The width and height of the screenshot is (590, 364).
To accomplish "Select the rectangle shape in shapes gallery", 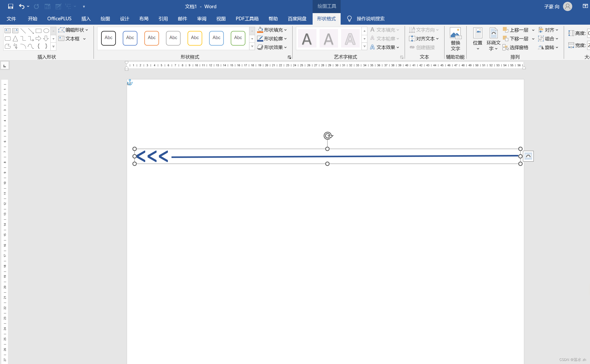I will point(38,31).
